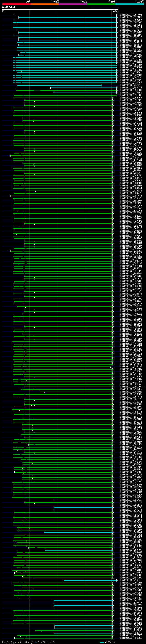146x644 pixels.
Task: Select UniRef100_P15195 label
Action: (131, 557)
